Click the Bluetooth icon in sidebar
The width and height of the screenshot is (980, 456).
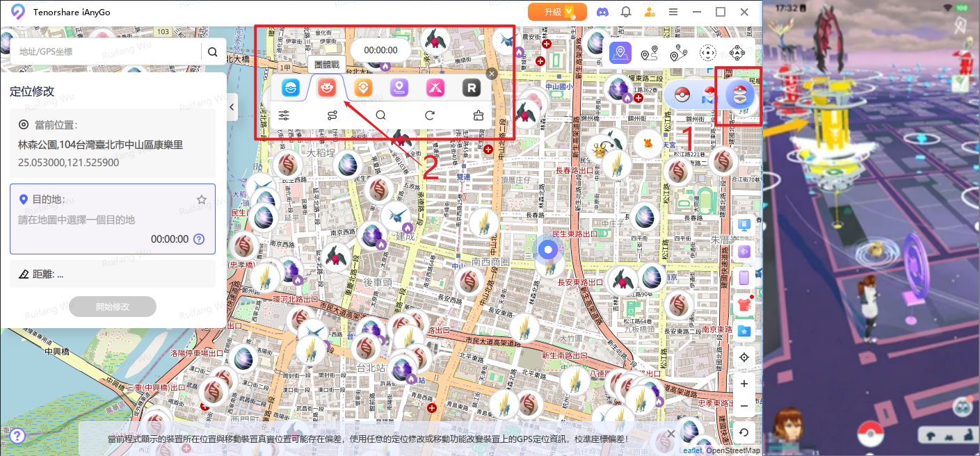744,251
